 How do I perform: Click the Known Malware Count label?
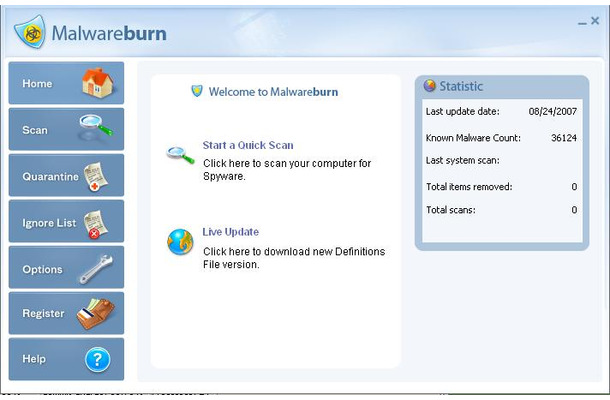click(x=473, y=138)
